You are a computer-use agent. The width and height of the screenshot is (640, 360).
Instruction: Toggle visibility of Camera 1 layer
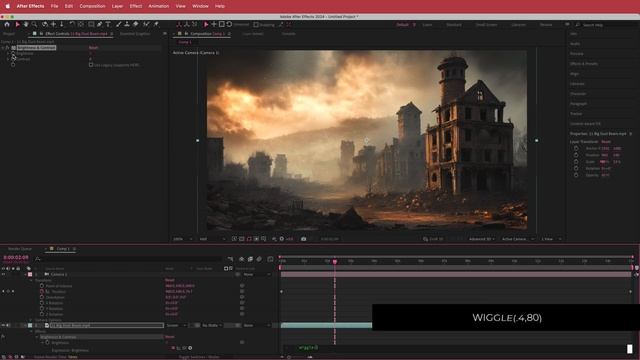[3, 274]
